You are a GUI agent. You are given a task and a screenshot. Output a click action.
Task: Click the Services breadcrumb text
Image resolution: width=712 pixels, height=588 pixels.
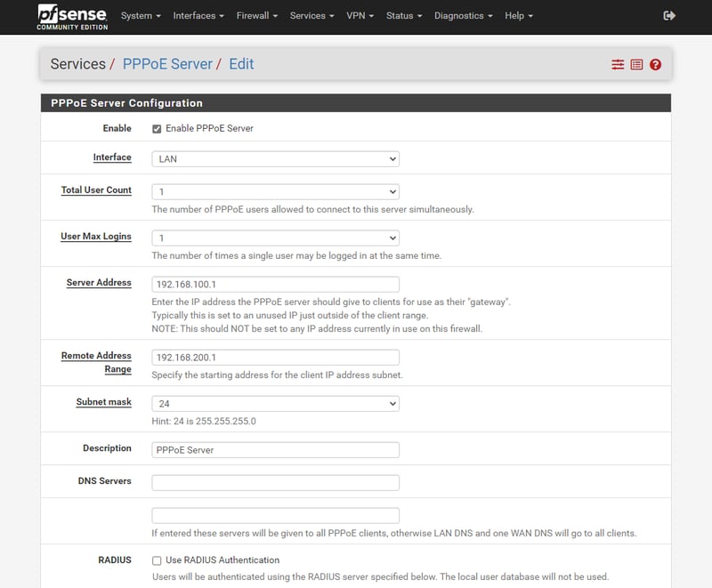[77, 64]
